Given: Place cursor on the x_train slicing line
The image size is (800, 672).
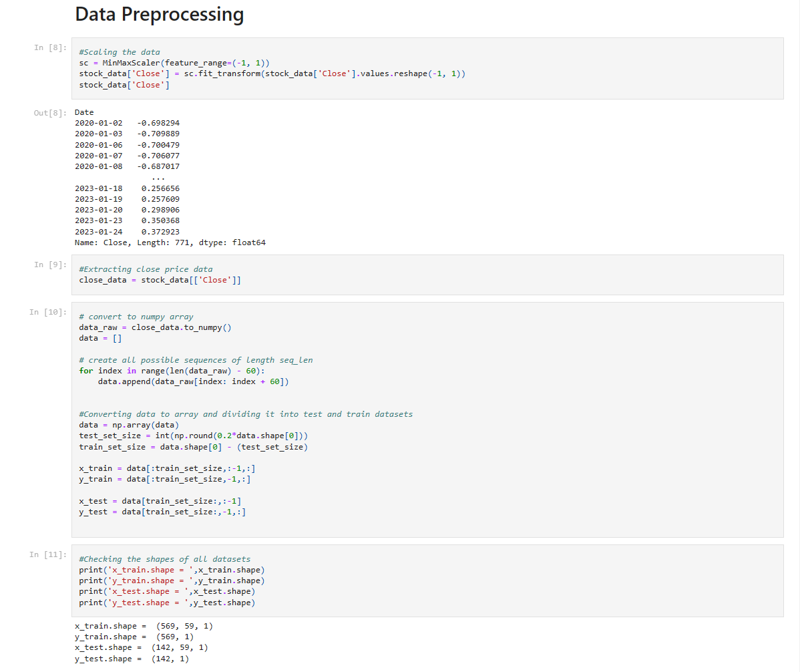Looking at the screenshot, I should [x=167, y=468].
